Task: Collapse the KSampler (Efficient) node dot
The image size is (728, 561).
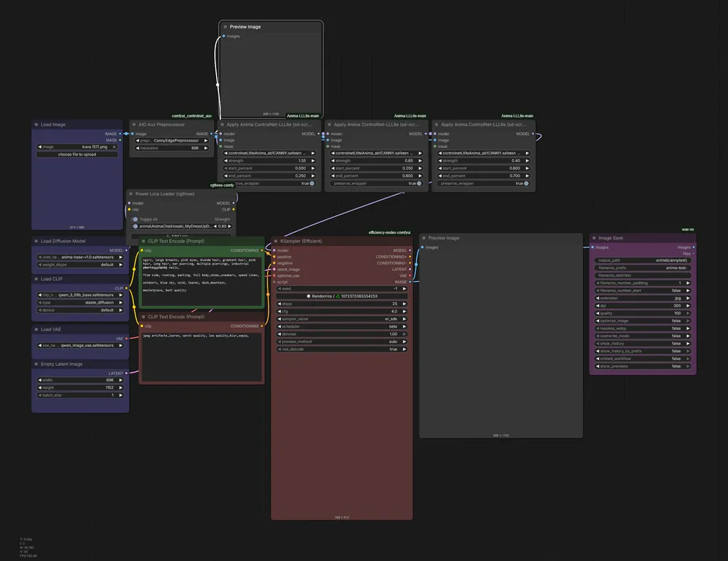Action: pos(276,241)
